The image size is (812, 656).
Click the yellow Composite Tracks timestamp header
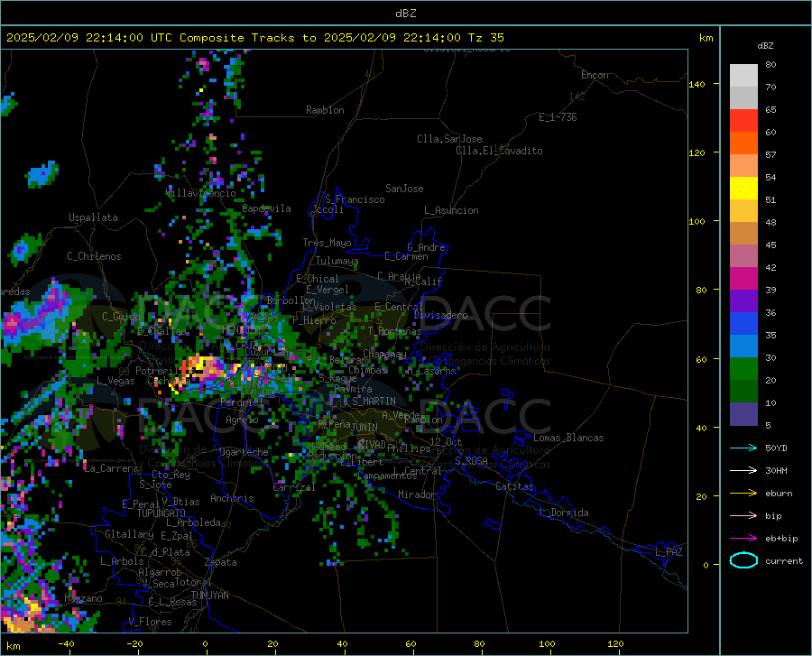pyautogui.click(x=254, y=38)
